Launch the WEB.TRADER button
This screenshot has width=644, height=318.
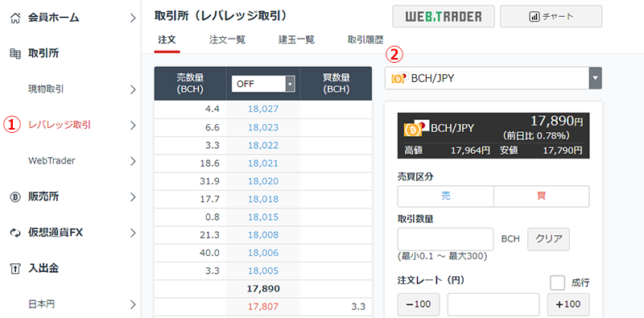click(444, 16)
